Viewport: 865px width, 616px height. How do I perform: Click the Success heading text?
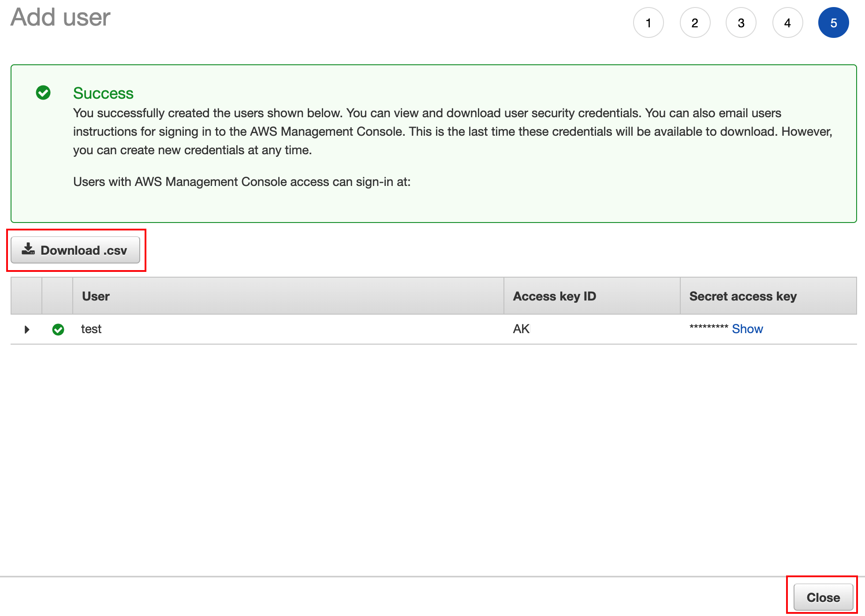103,93
